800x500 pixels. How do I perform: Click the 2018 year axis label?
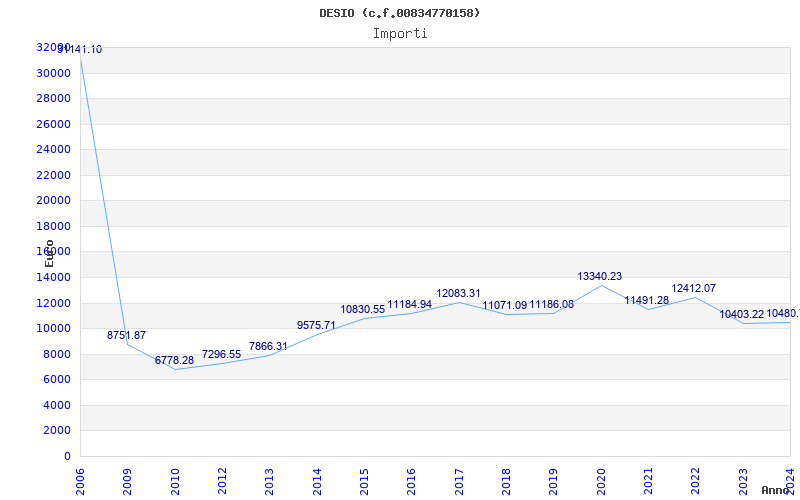[506, 481]
